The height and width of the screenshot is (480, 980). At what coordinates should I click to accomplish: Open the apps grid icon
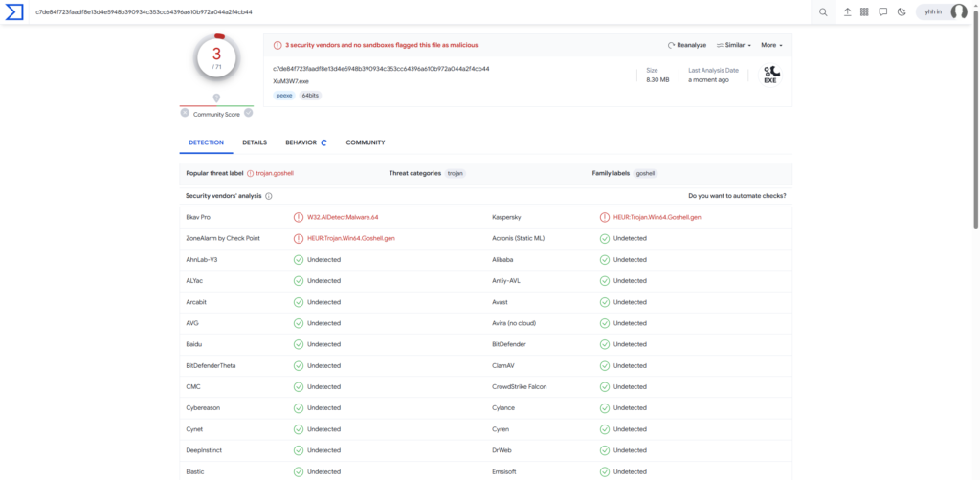[865, 11]
